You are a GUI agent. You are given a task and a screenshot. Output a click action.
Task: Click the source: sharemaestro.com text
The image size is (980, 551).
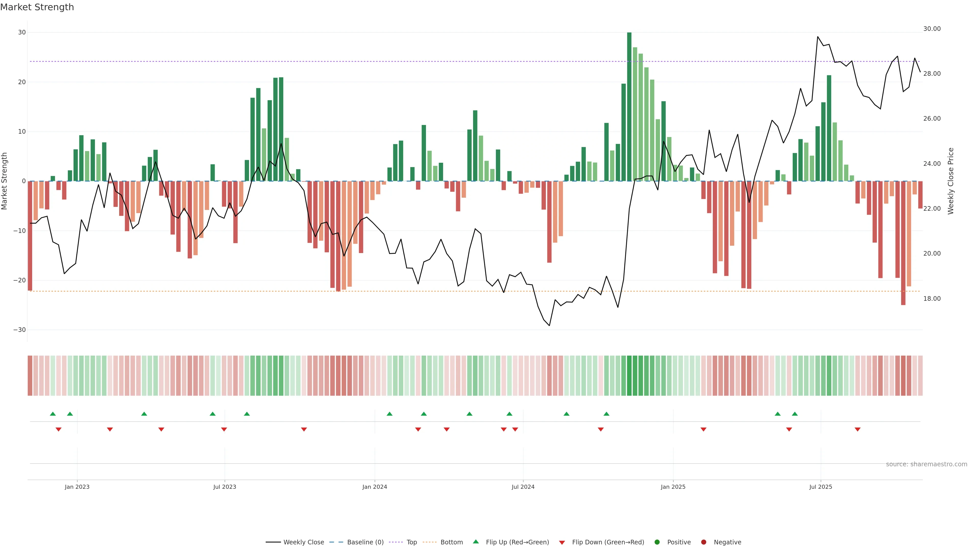click(x=926, y=464)
